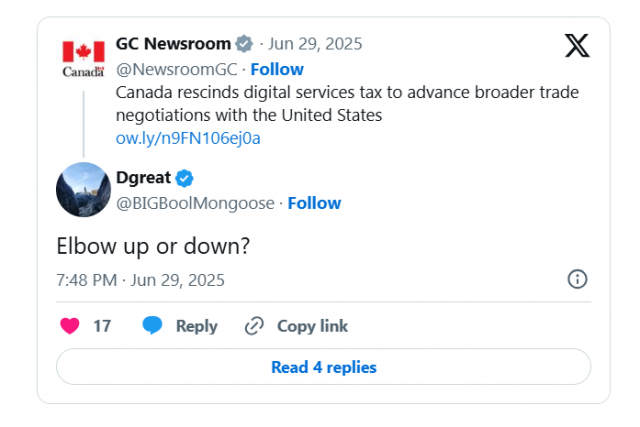Screen dimensions: 640x427
Task: Open the ow.ly/n9FN106ej0a link
Action: (188, 138)
